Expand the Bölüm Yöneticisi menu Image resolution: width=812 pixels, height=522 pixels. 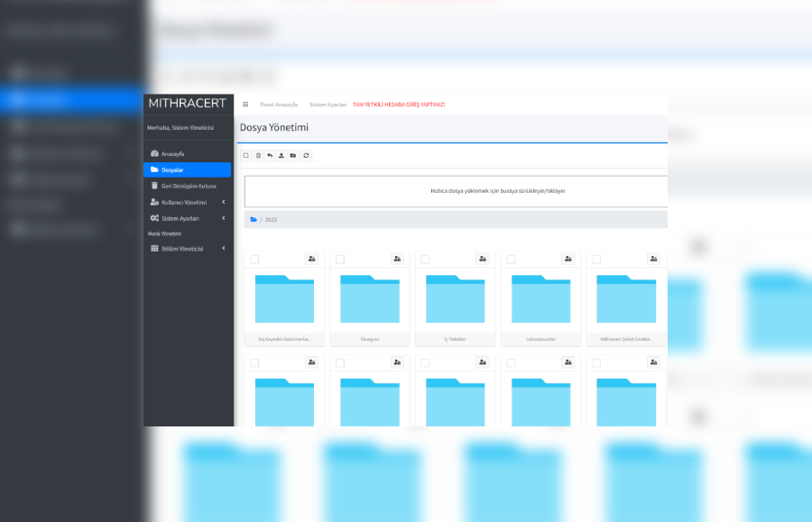click(x=187, y=248)
